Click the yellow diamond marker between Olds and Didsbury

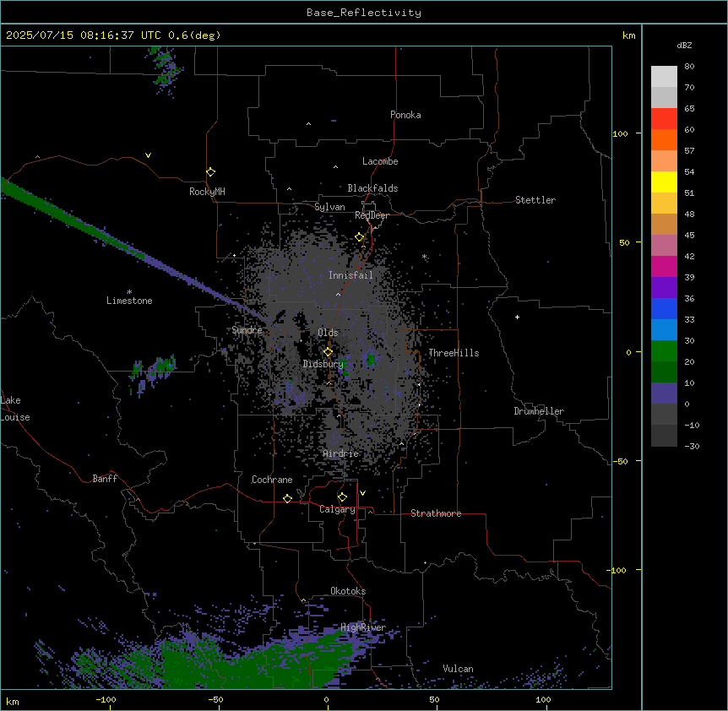tap(328, 352)
